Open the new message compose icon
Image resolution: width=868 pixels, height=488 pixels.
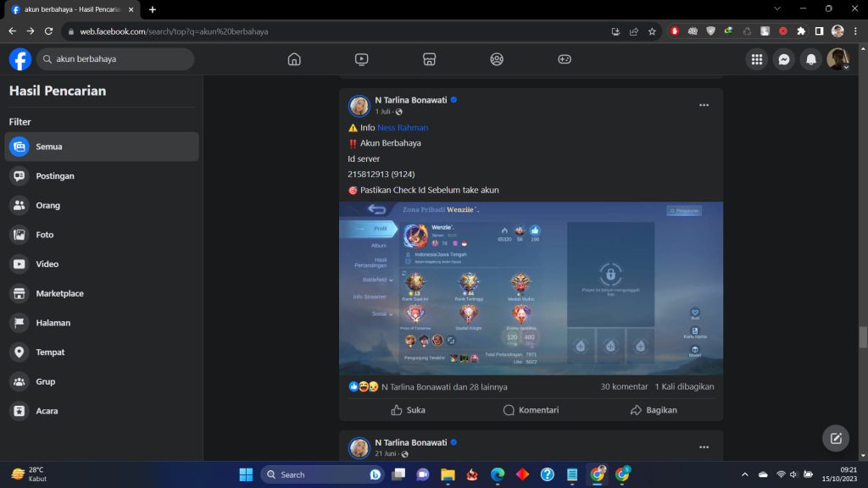(x=836, y=438)
